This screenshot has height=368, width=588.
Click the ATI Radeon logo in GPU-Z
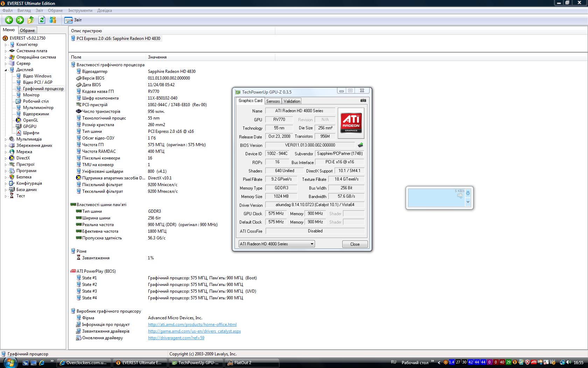(351, 123)
